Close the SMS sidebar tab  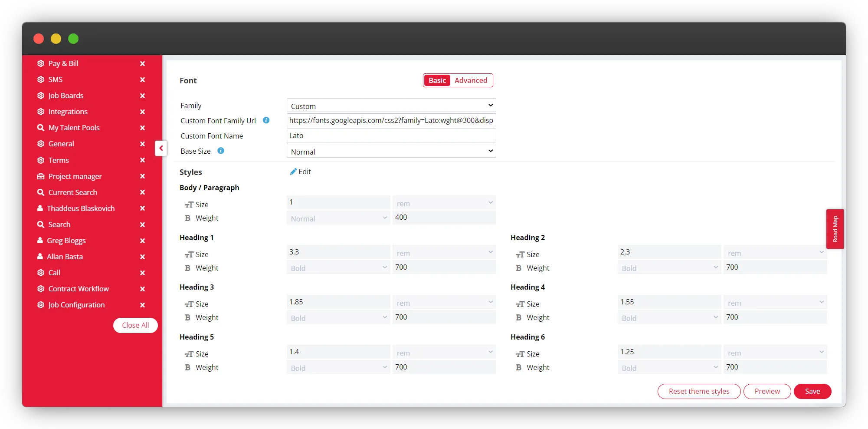tap(142, 79)
